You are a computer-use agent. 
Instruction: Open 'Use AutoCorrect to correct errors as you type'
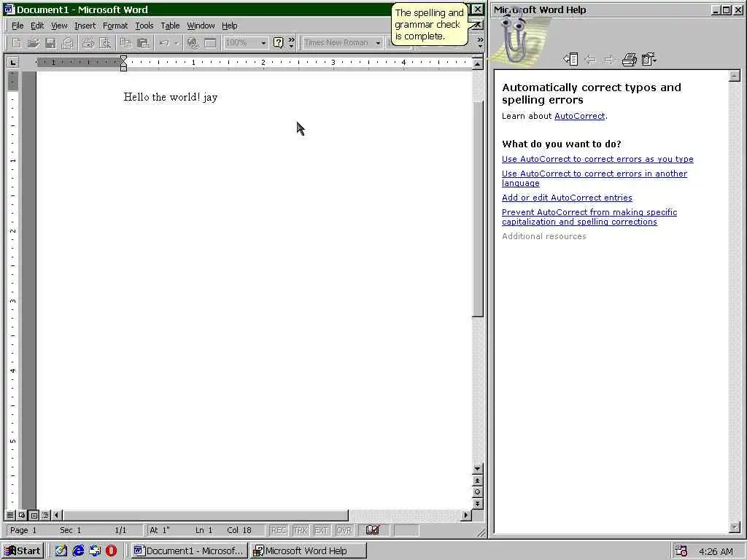[x=597, y=159]
